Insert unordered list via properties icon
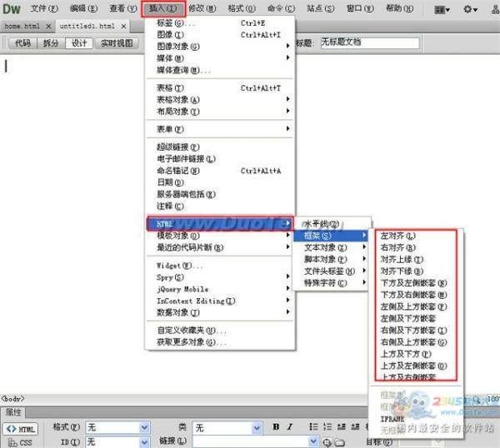The width and height of the screenshot is (500, 448). [313, 426]
